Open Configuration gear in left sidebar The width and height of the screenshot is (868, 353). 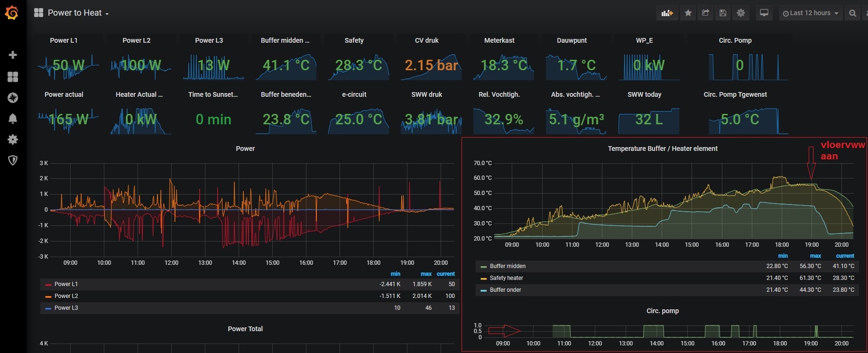click(x=13, y=139)
